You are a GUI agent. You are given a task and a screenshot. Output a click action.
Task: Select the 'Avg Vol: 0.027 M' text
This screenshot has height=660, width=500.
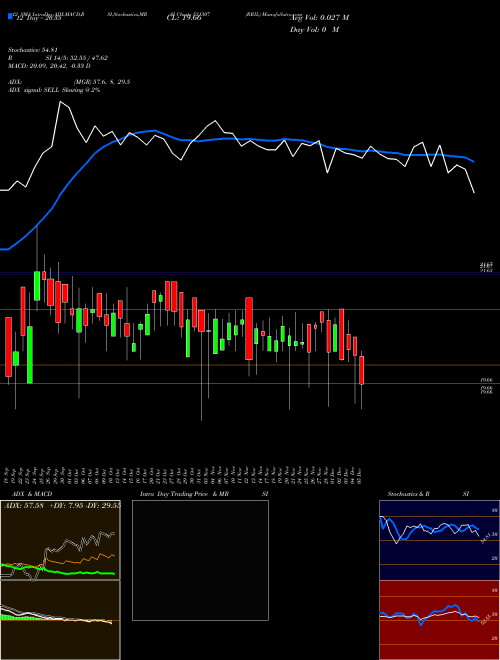[319, 18]
